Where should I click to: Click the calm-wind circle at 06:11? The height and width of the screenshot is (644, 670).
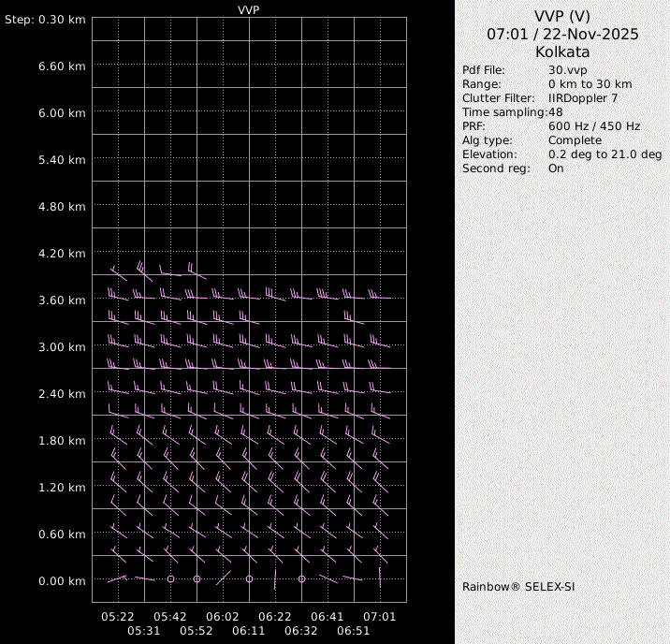[249, 579]
